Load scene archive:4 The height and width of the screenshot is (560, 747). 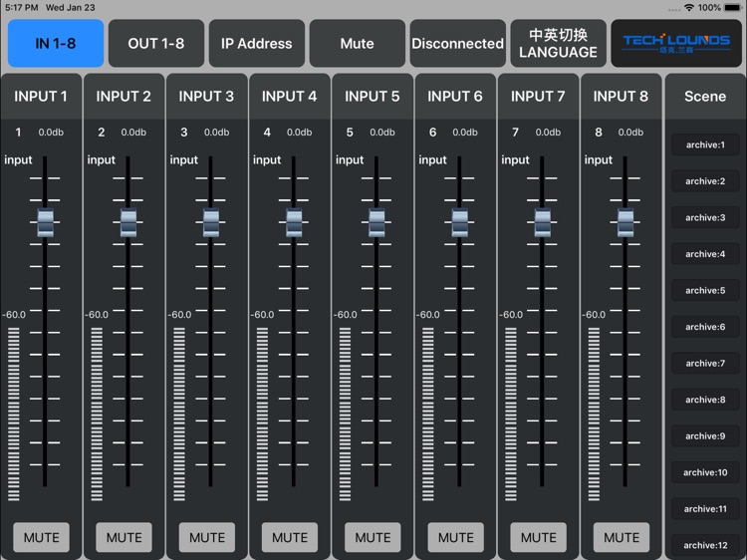point(705,254)
